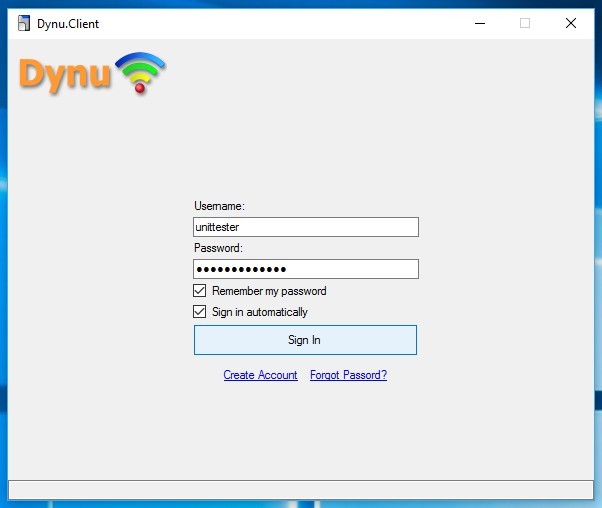602x508 pixels.
Task: Open the Forgot Password? link
Action: [x=348, y=375]
